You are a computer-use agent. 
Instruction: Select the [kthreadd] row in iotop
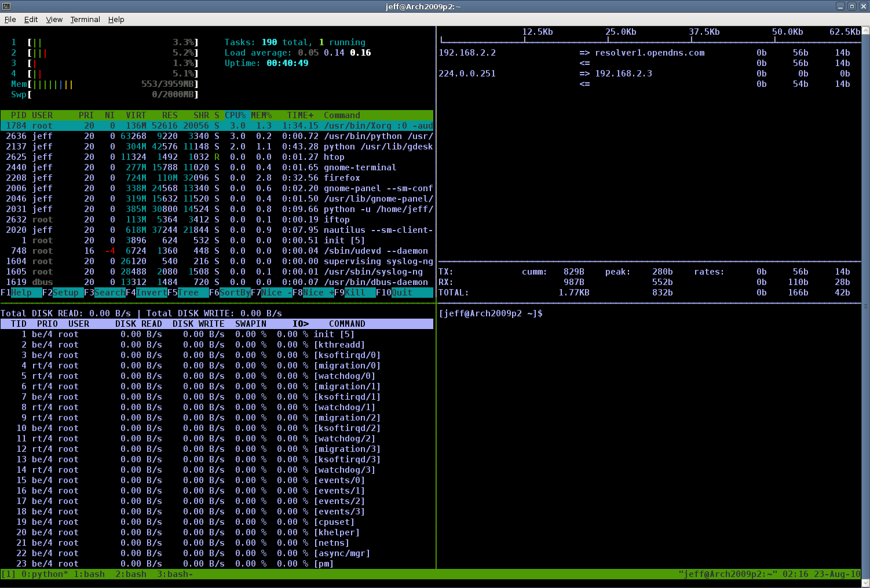[x=217, y=345]
